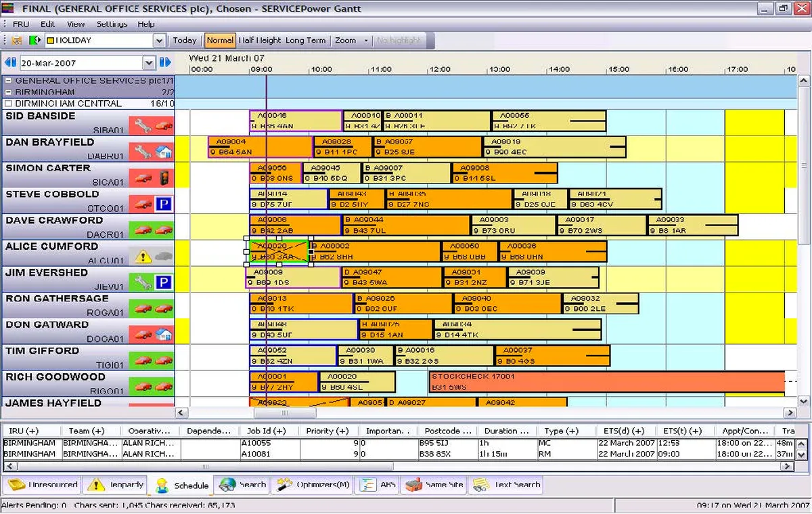Click the first toolbar icon left of HOLIDAY

tap(18, 41)
